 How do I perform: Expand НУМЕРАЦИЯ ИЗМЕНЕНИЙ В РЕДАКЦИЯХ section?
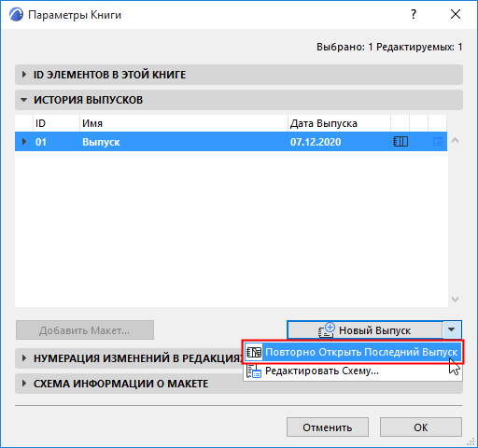point(129,358)
